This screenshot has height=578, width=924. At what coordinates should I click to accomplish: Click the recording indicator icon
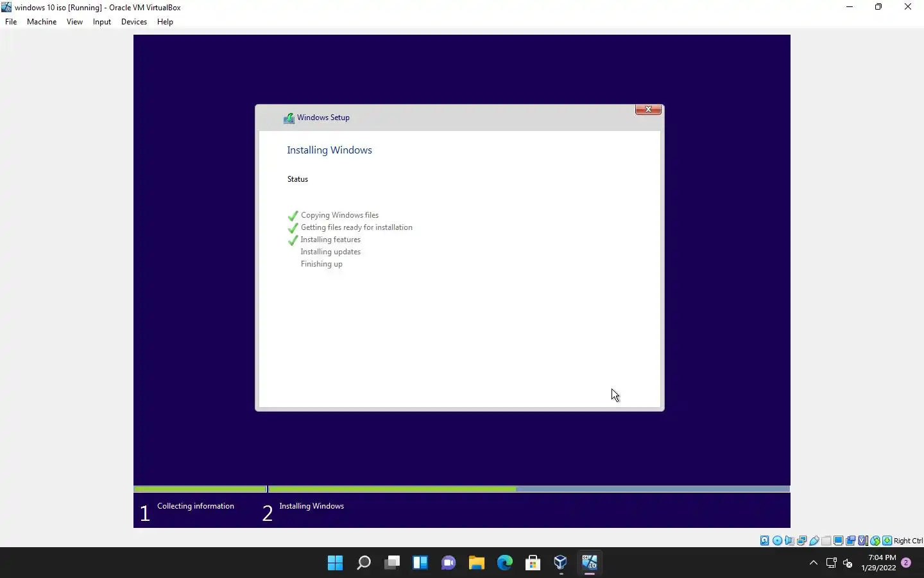pyautogui.click(x=850, y=541)
